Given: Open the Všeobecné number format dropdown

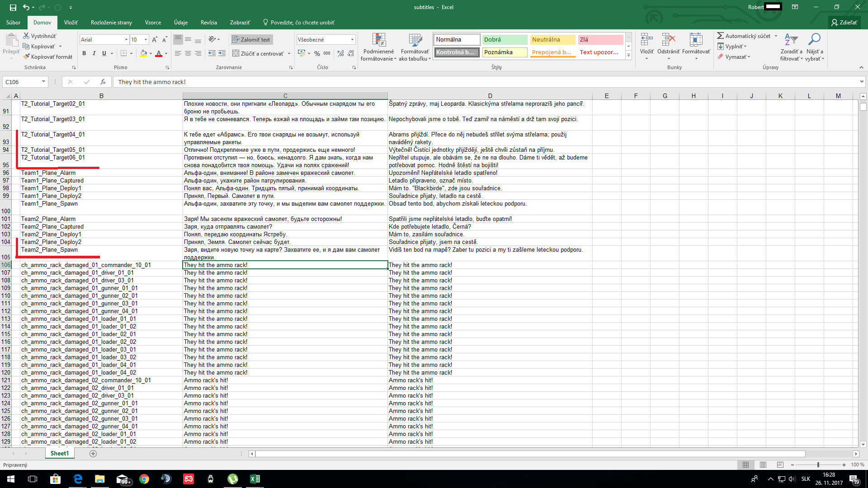Looking at the screenshot, I should coord(352,40).
